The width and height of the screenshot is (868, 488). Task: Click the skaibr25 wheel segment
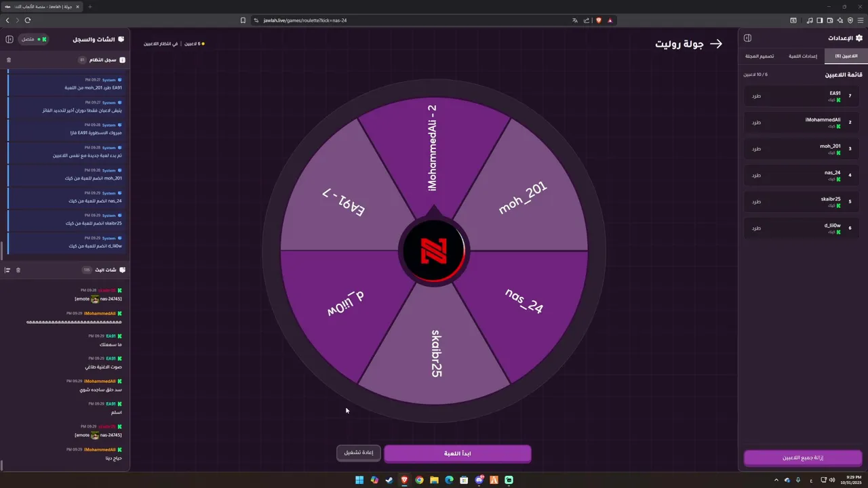(435, 352)
